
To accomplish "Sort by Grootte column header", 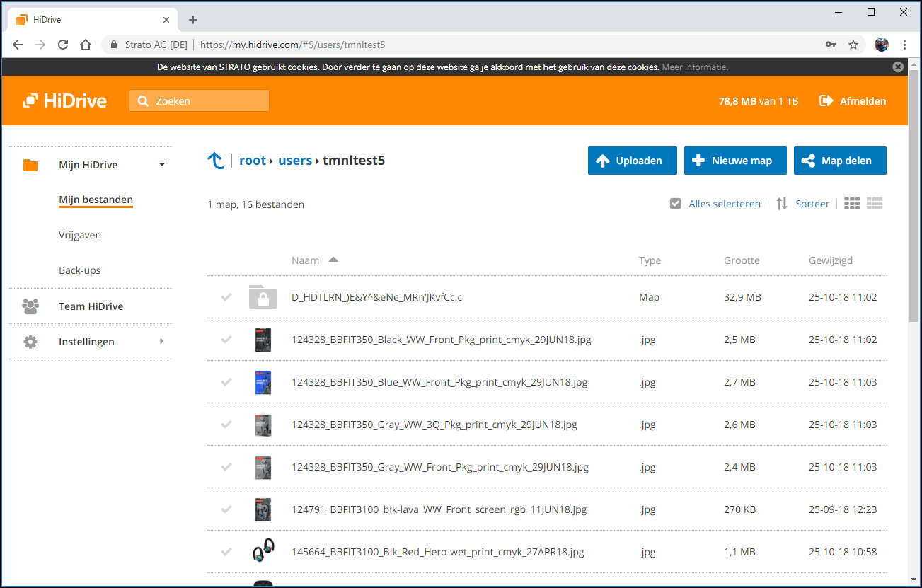I will pos(742,260).
